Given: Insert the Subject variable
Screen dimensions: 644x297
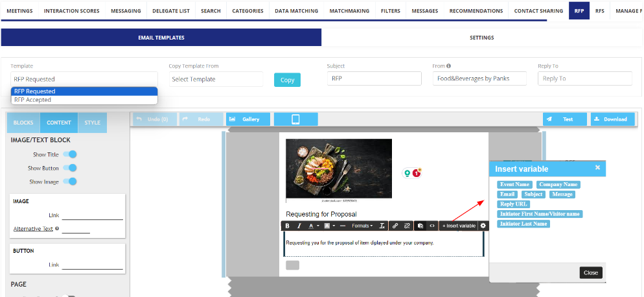Looking at the screenshot, I should (x=533, y=194).
